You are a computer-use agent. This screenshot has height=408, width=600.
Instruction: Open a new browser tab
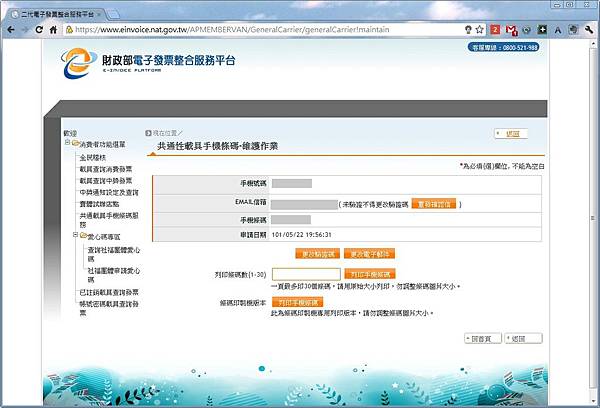tap(113, 15)
